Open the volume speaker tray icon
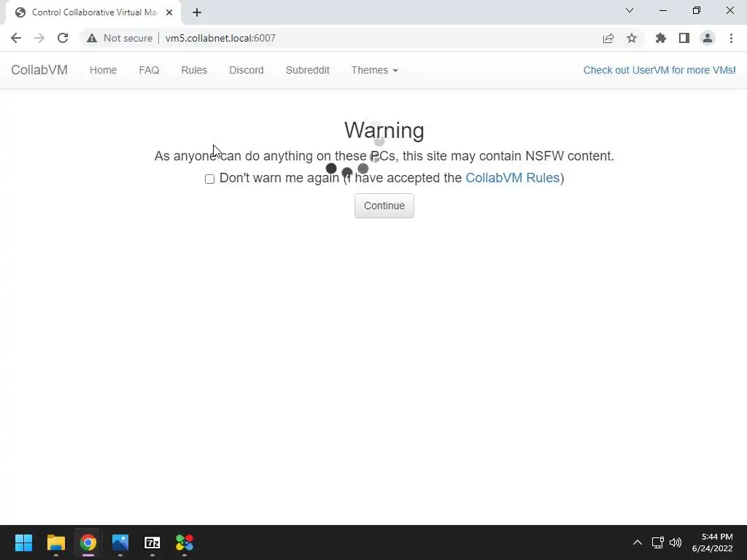The height and width of the screenshot is (560, 747). pyautogui.click(x=676, y=542)
